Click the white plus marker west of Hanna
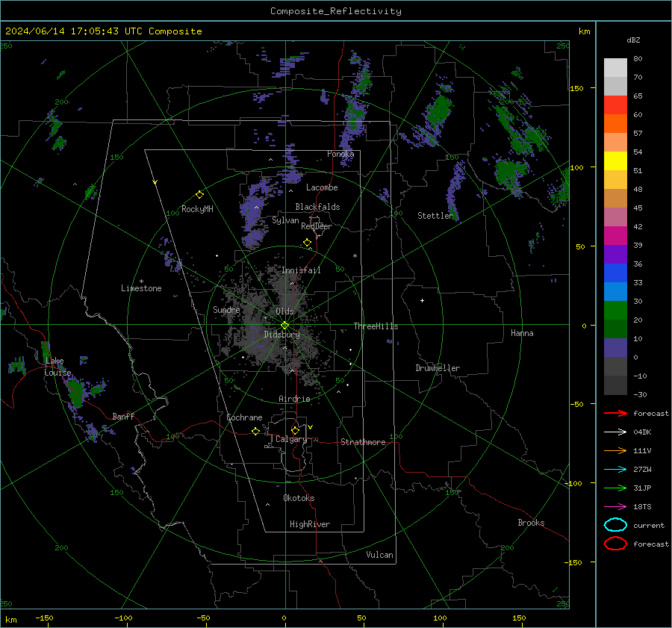Image resolution: width=672 pixels, height=628 pixels. [422, 300]
